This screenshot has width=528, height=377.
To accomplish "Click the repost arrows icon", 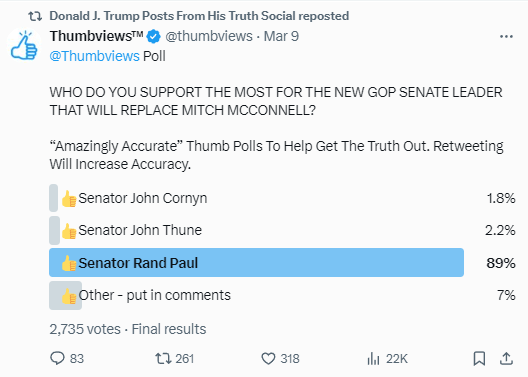I will [x=163, y=358].
